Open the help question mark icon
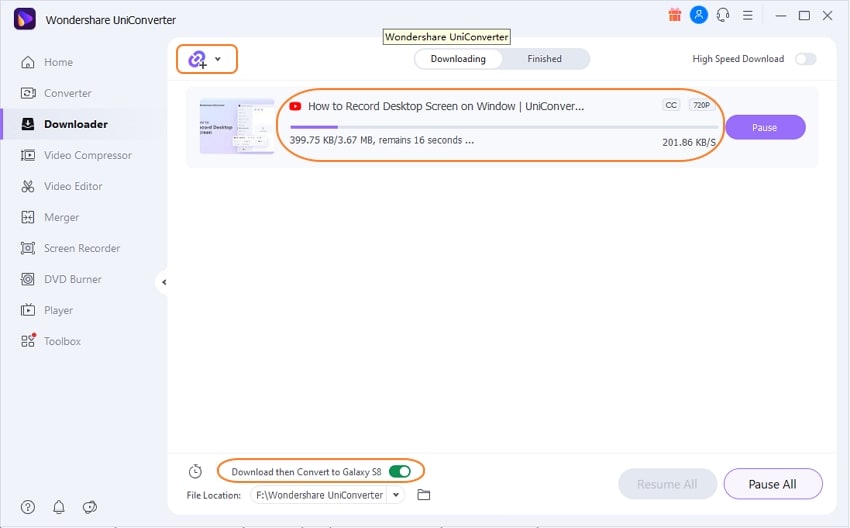850x528 pixels. 28,507
